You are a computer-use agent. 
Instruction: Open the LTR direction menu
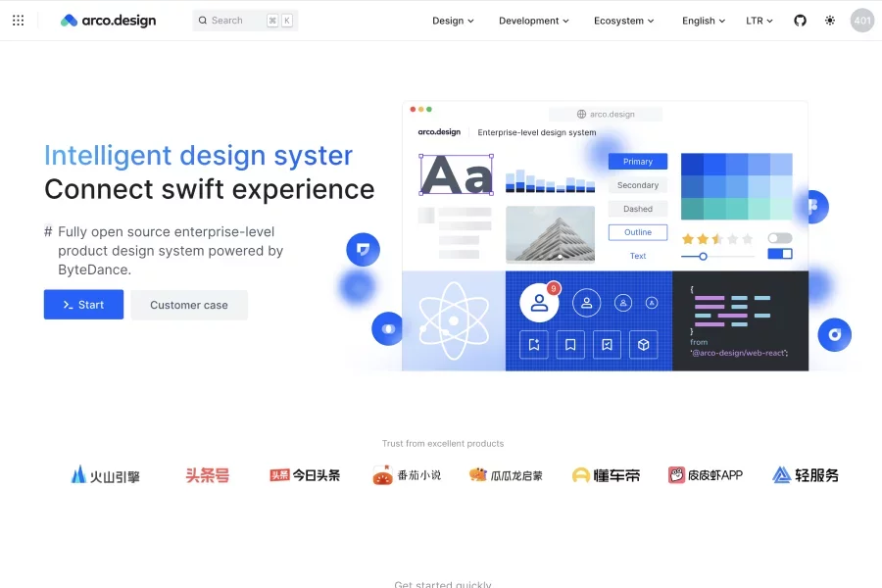point(759,21)
